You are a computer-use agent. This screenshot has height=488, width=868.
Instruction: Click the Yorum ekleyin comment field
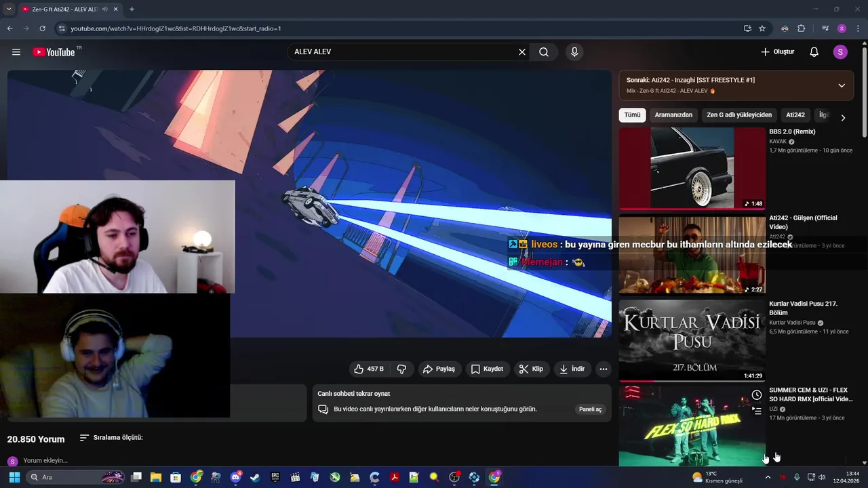(x=45, y=461)
